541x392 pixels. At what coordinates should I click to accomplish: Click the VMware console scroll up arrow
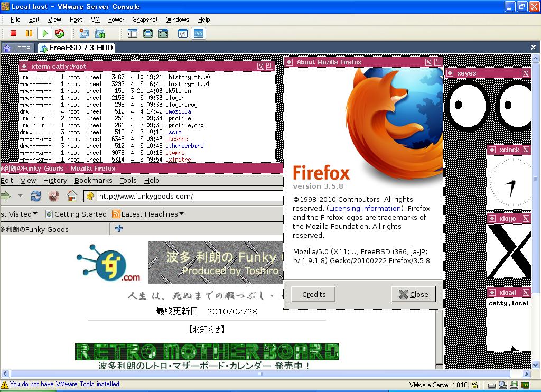tap(535, 58)
